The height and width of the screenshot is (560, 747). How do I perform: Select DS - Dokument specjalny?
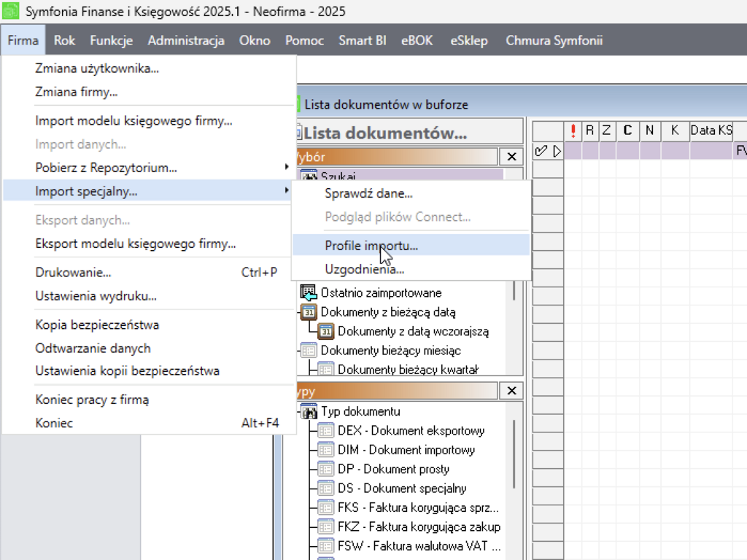click(x=402, y=489)
